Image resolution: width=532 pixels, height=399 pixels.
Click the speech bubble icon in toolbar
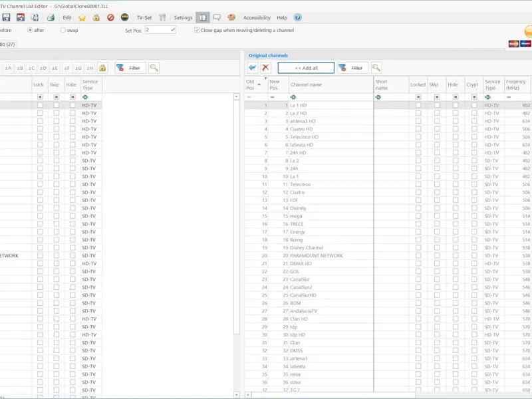(217, 18)
